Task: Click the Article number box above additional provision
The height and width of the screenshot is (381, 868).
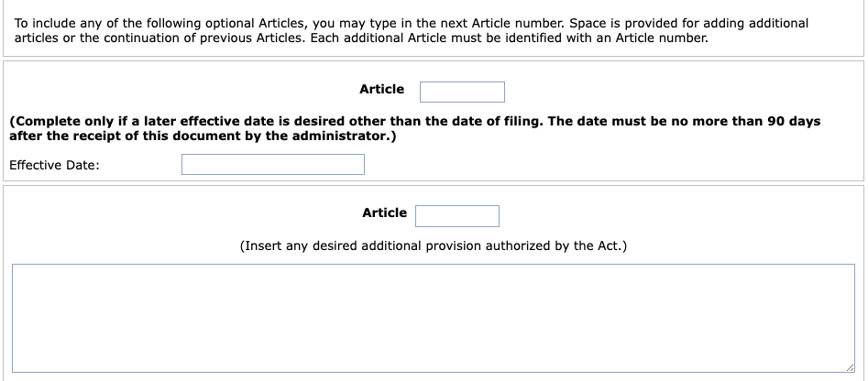Action: tap(457, 216)
